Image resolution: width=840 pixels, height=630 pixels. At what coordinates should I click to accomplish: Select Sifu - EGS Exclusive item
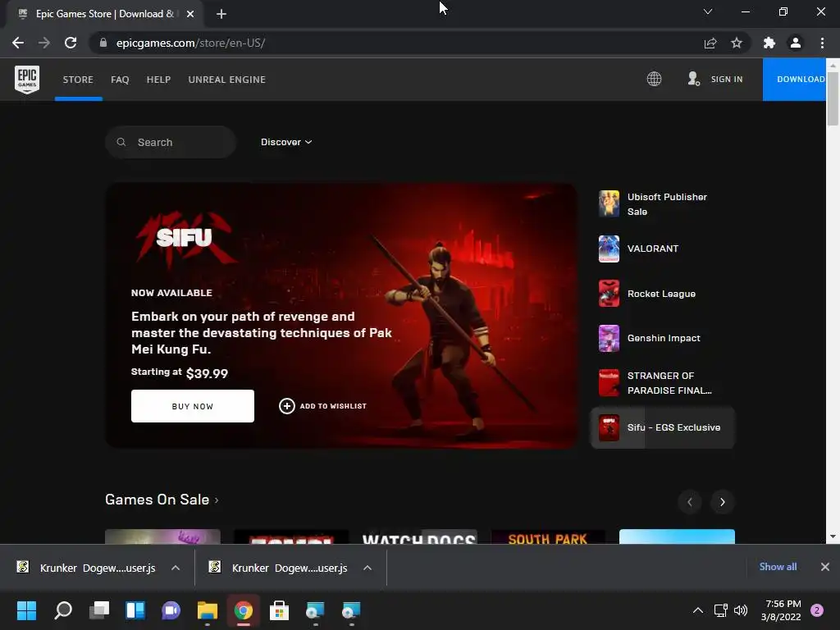click(662, 427)
